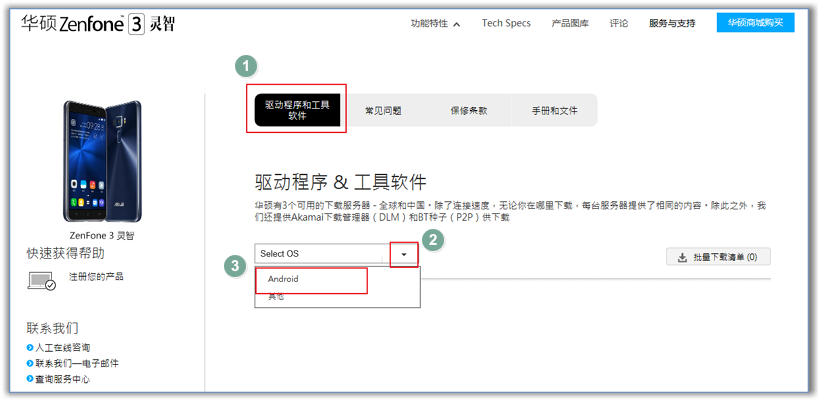Open the 人工在线咨询 link
Image resolution: width=818 pixels, height=400 pixels.
tap(63, 347)
